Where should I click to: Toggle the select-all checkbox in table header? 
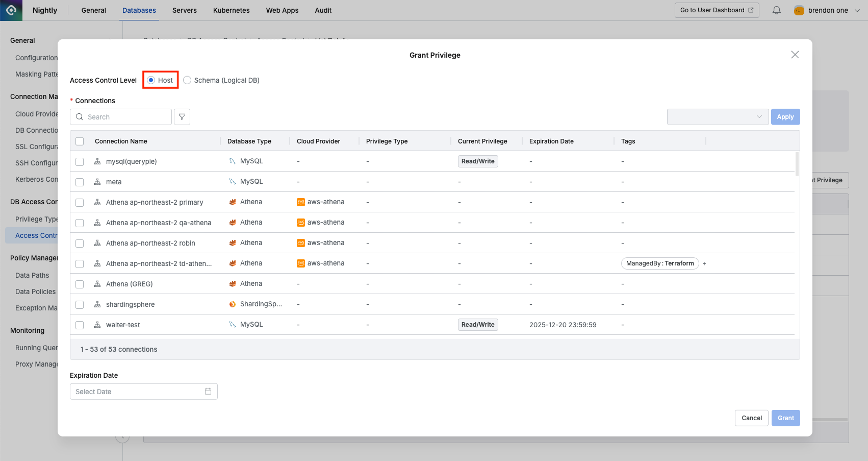(80, 141)
